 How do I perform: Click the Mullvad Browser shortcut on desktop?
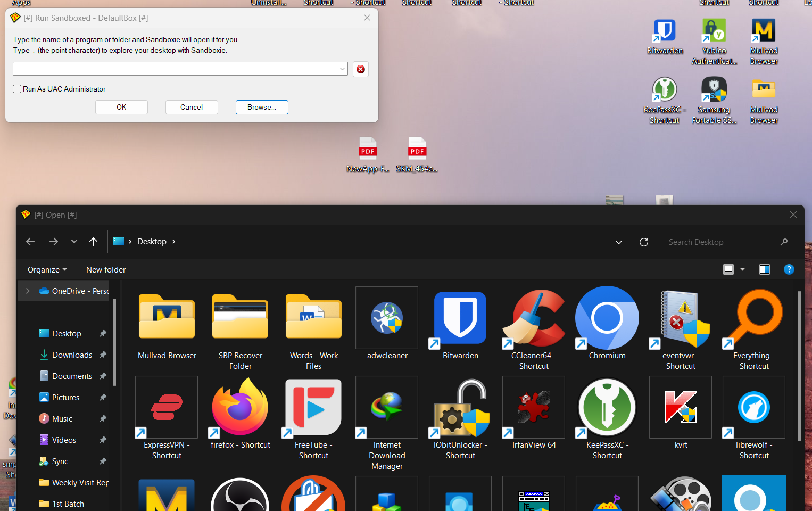click(x=764, y=42)
